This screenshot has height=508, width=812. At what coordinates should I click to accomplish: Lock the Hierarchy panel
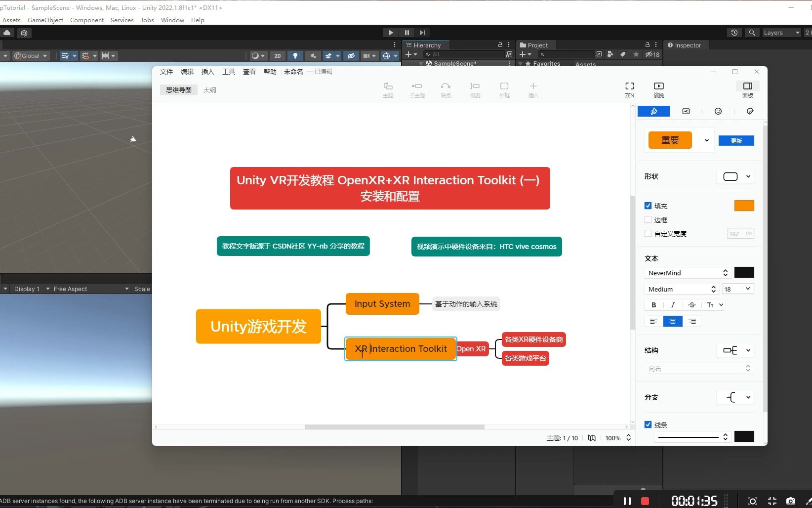click(500, 44)
